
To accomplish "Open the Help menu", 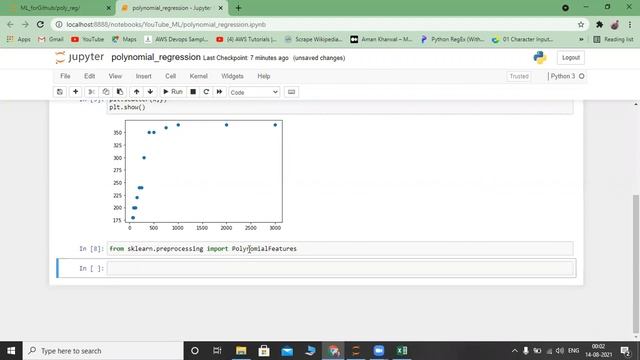I will [x=264, y=76].
